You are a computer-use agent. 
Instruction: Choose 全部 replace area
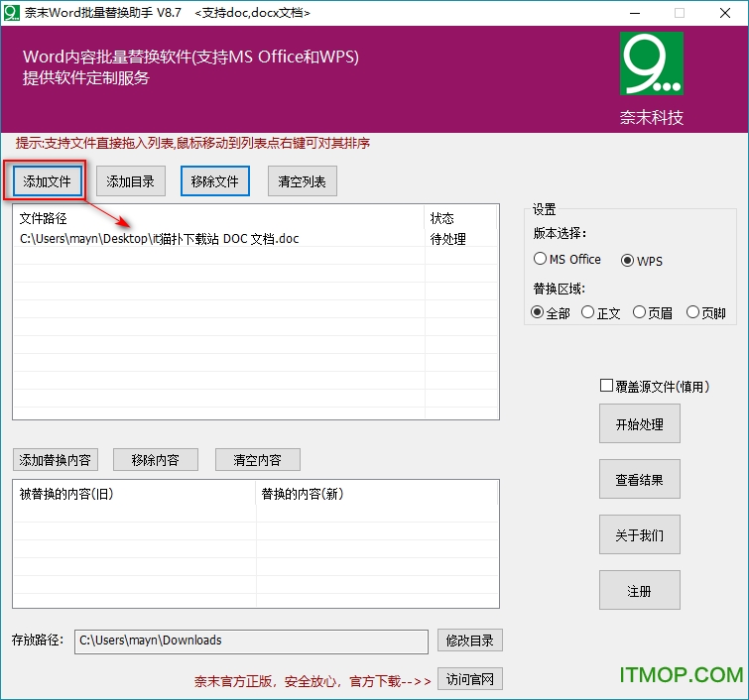click(x=551, y=313)
